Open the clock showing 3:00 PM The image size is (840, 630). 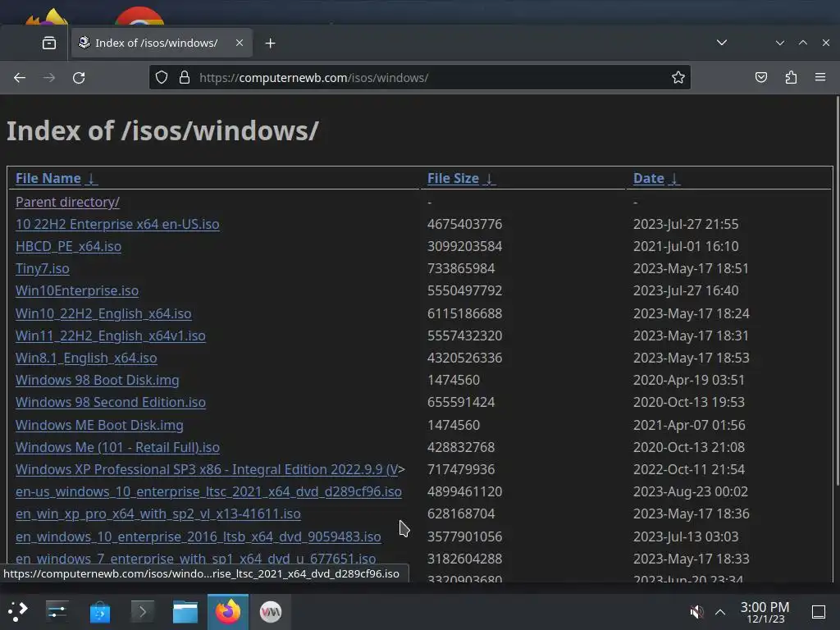[765, 612]
